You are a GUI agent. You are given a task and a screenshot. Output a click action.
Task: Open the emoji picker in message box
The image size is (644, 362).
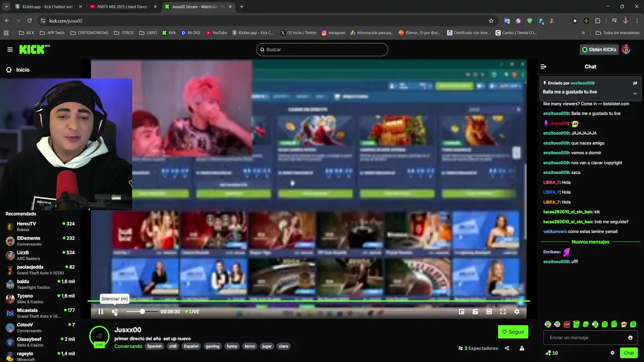tap(630, 337)
